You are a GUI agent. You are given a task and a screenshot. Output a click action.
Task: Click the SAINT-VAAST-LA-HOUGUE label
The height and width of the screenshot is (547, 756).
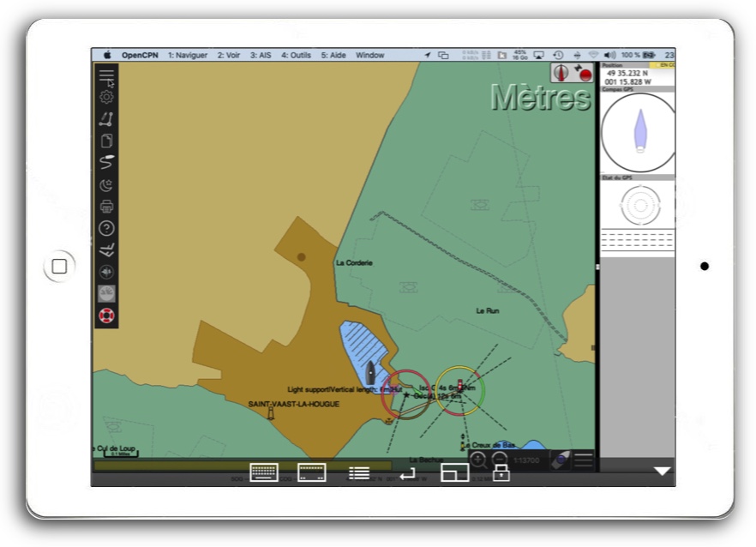(x=294, y=404)
